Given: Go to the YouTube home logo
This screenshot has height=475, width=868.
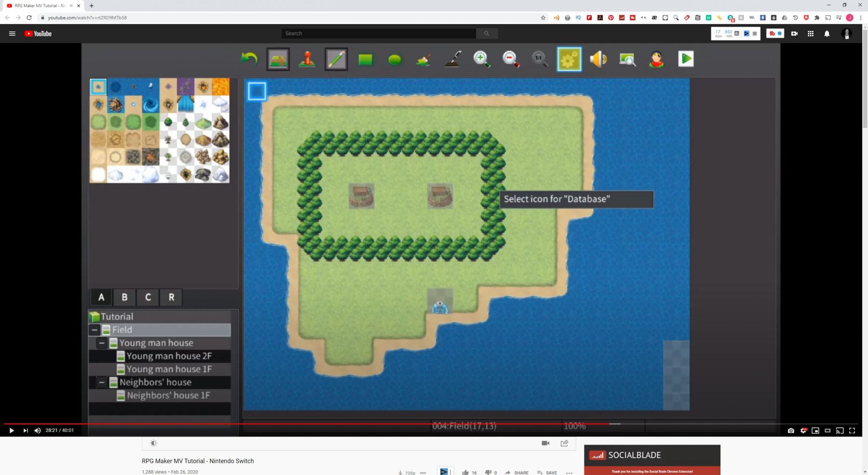Looking at the screenshot, I should tap(38, 33).
